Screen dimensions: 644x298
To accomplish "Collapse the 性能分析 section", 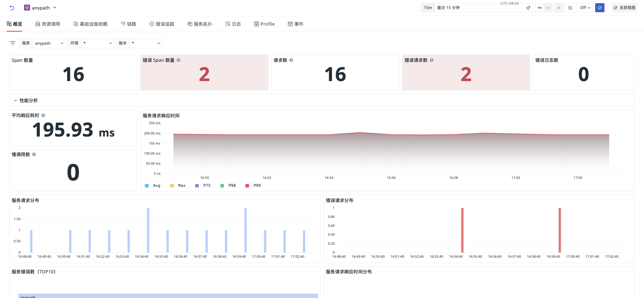I will [x=16, y=100].
